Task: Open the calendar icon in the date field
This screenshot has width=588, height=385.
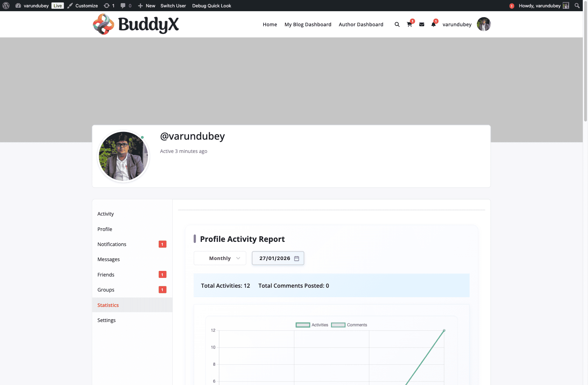Action: point(296,258)
